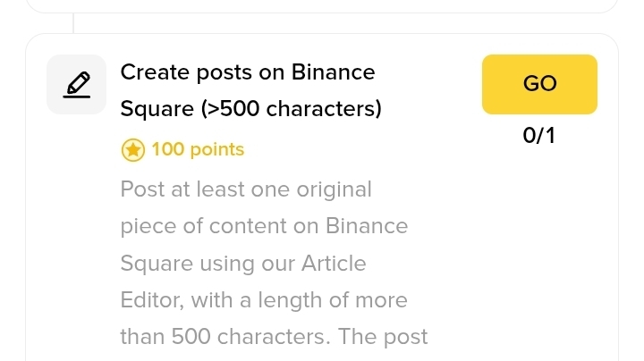Click 'Square using our Article' description line

pos(243,264)
